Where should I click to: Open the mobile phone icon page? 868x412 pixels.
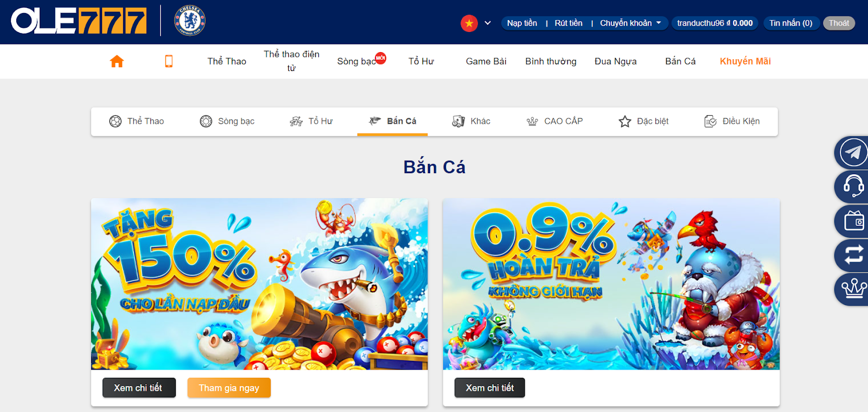[169, 61]
